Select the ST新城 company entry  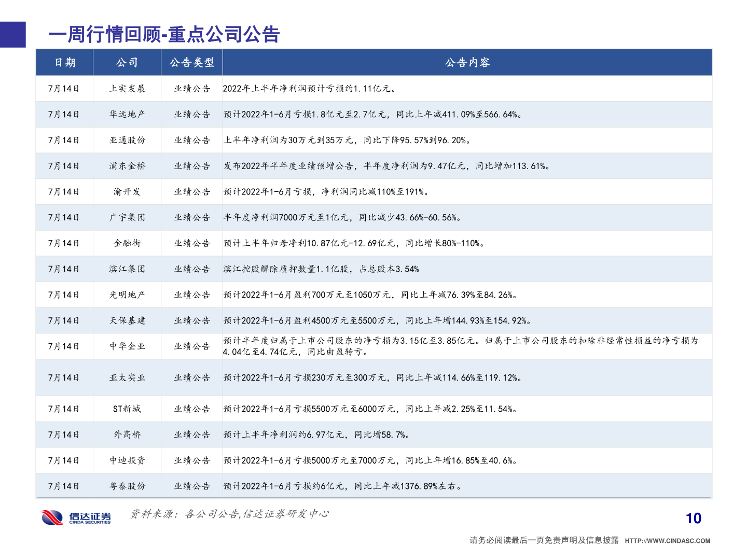127,409
